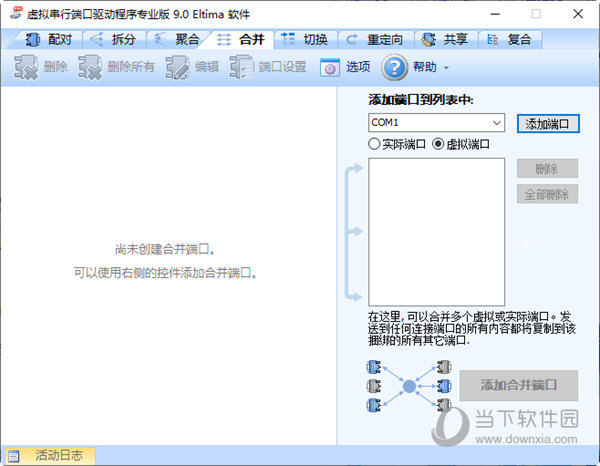Click the 活动日志 log icon
600x466 pixels.
[x=14, y=456]
